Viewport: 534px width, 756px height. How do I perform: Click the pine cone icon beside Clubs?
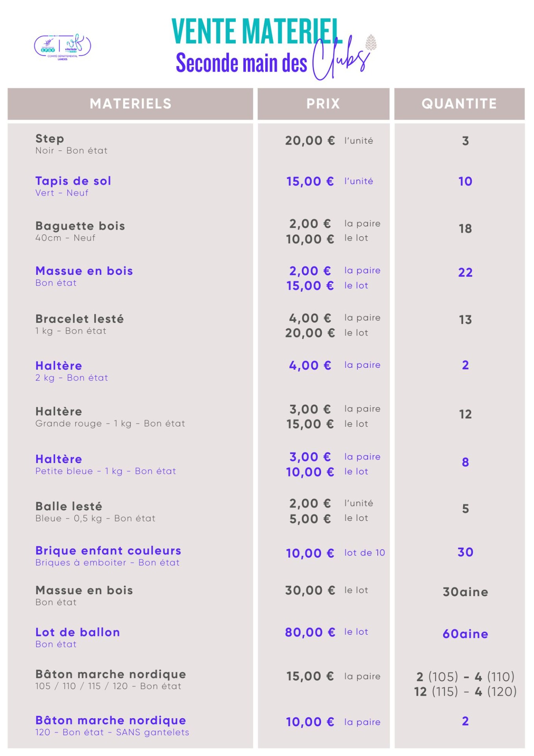(x=370, y=43)
